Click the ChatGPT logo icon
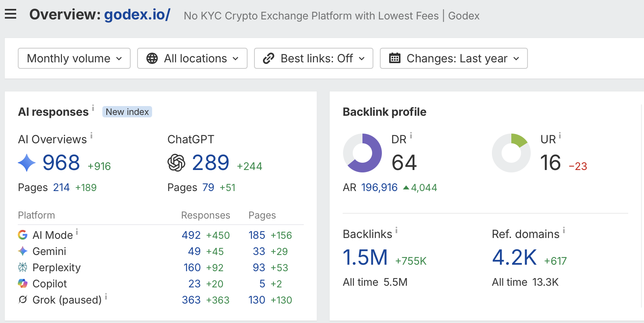The width and height of the screenshot is (644, 323). coord(176,163)
